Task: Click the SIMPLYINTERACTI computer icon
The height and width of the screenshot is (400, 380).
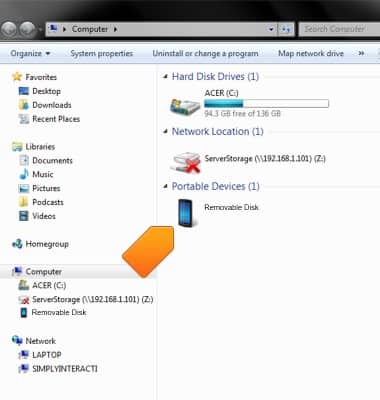Action: point(24,369)
